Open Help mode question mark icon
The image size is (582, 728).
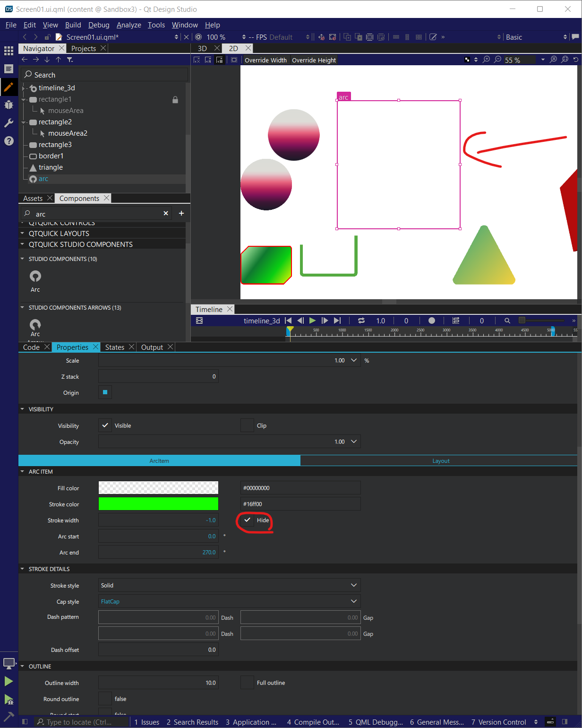point(9,141)
